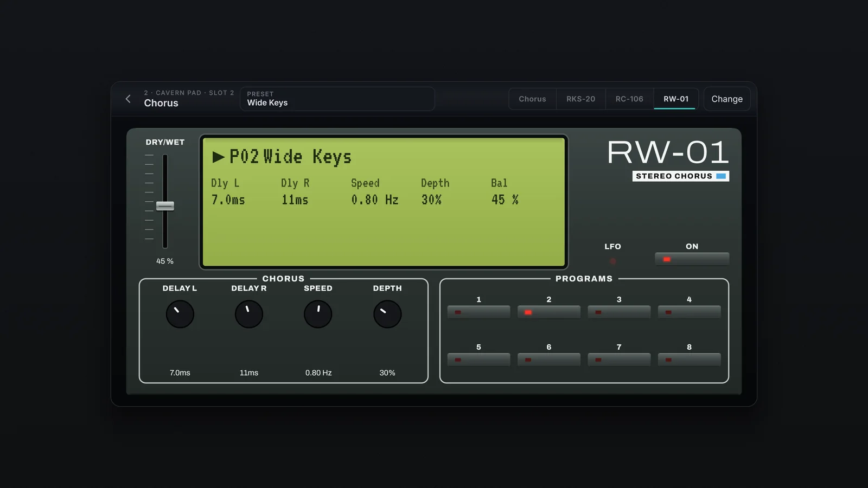Select program button 1

[478, 312]
